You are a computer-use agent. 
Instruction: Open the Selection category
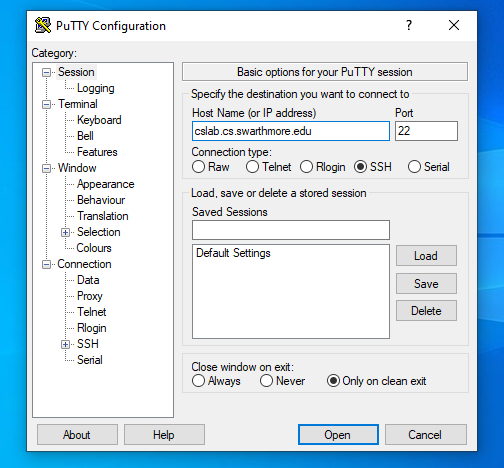click(x=99, y=232)
